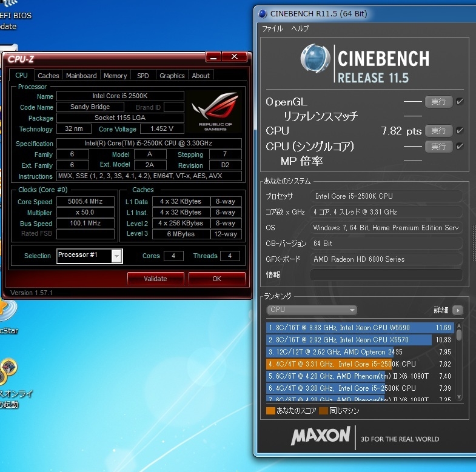476x472 pixels.
Task: Click the Name field Intel Core i5 2500K
Action: [120, 96]
